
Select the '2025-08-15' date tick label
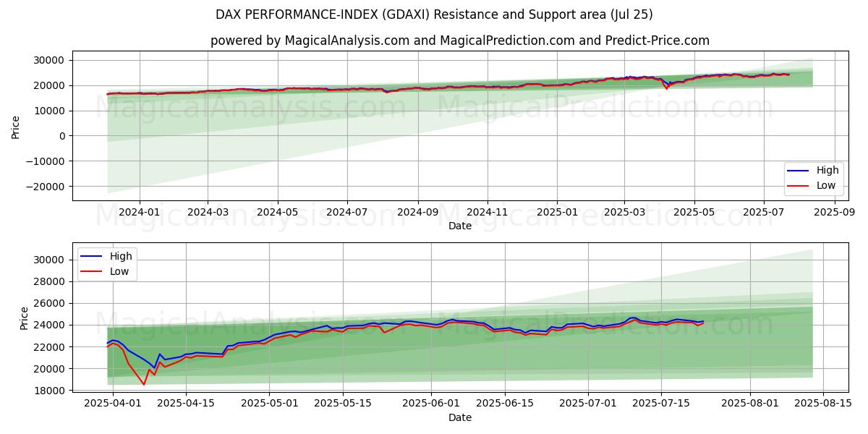822,404
